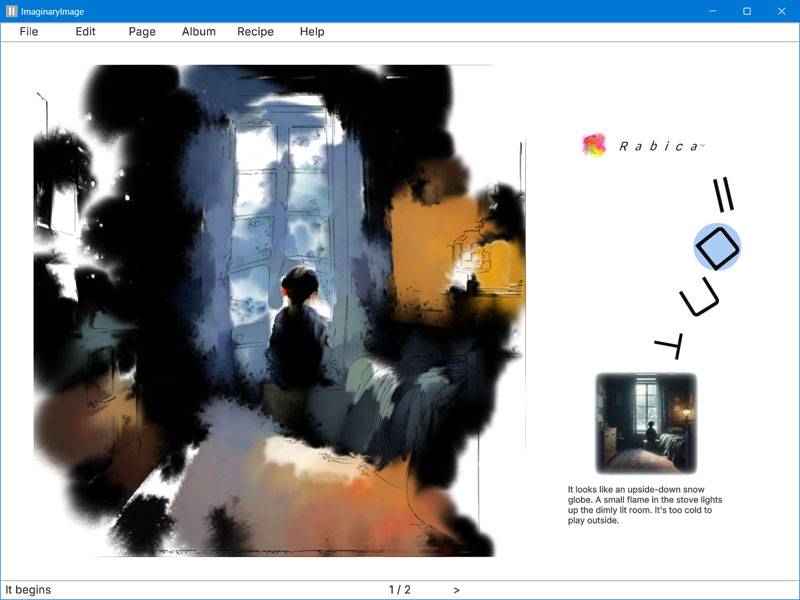Screen dimensions: 800x600
Task: Open the Album menu
Action: pos(198,32)
